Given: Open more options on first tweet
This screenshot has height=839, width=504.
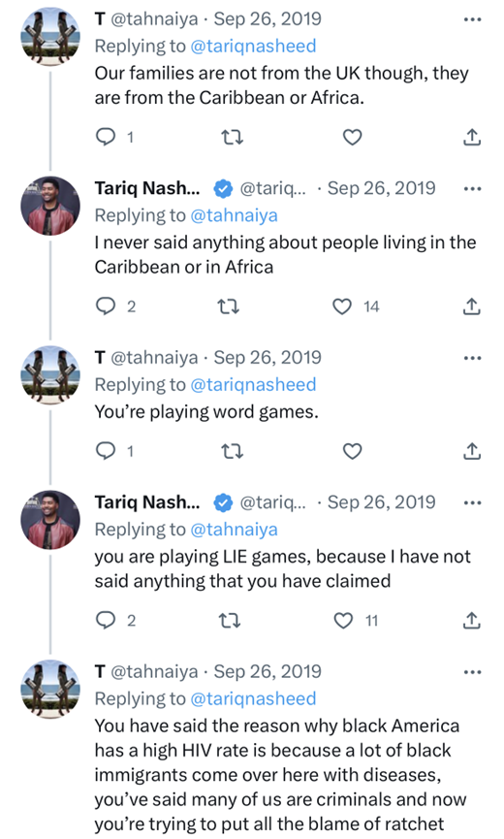Looking at the screenshot, I should coord(472,19).
